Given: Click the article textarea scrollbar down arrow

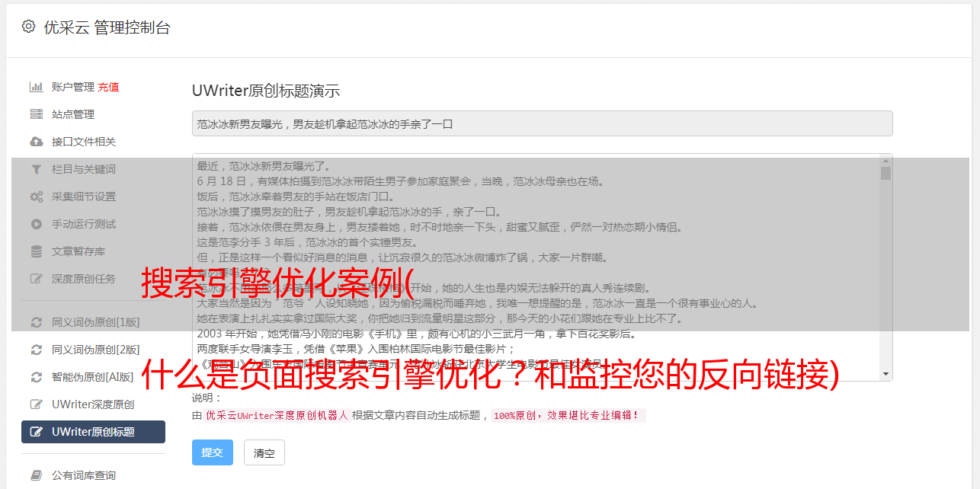Looking at the screenshot, I should (x=886, y=374).
